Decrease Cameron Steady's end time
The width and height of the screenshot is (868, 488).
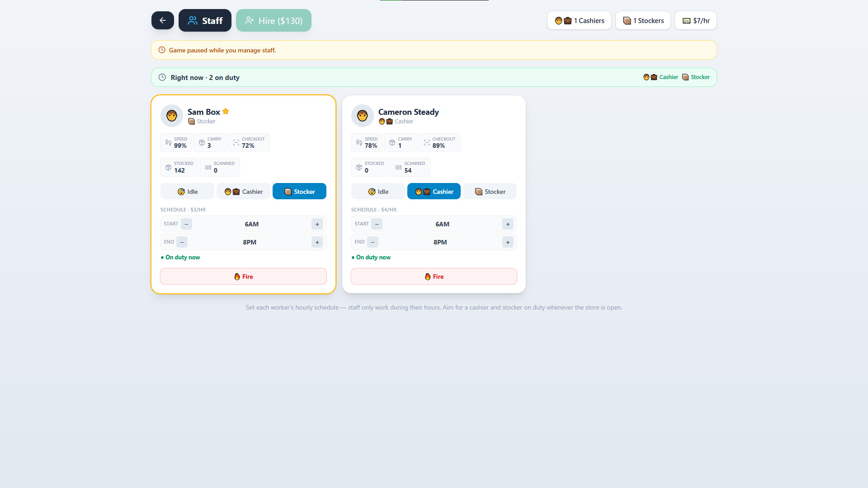(373, 242)
